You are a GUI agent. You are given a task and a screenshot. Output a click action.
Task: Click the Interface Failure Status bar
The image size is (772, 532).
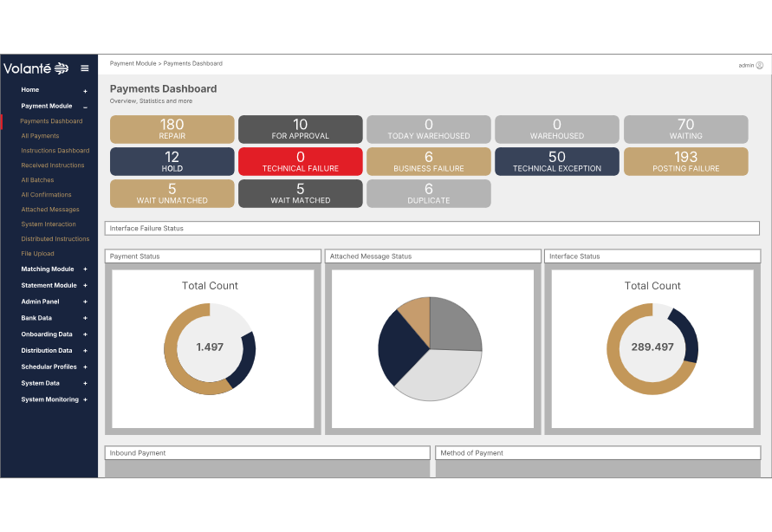click(431, 229)
